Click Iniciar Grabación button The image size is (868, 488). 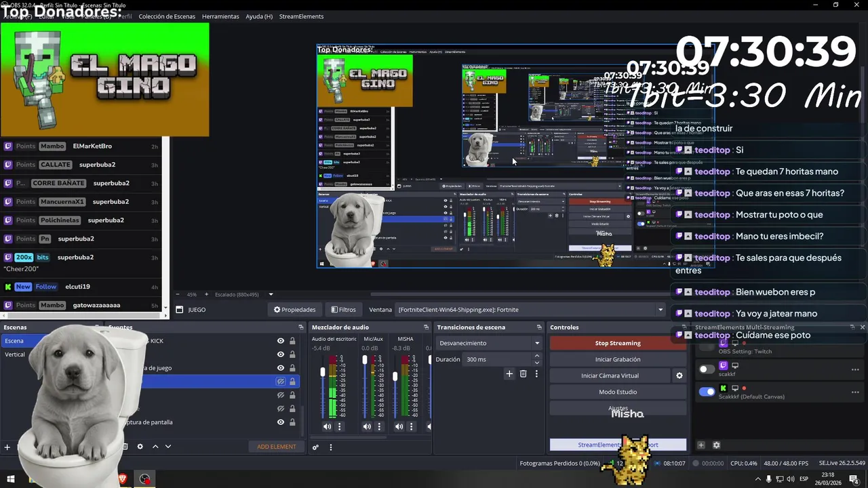(x=618, y=359)
